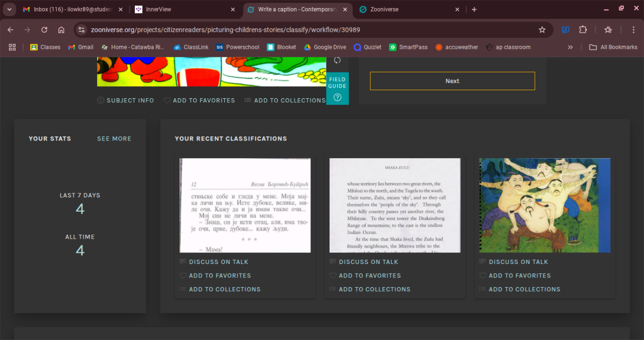Reload the current page

pyautogui.click(x=44, y=30)
